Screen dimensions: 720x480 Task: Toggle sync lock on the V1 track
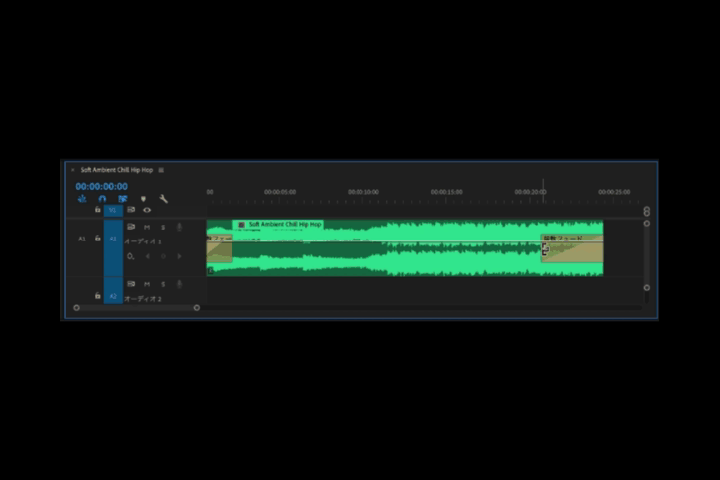tap(131, 210)
